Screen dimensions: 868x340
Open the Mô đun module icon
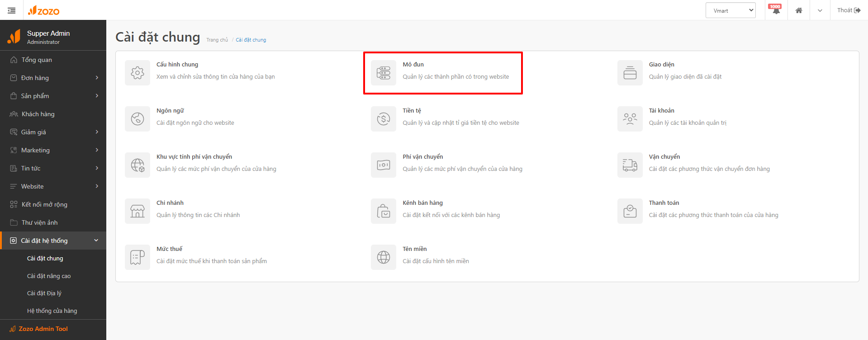coord(384,73)
